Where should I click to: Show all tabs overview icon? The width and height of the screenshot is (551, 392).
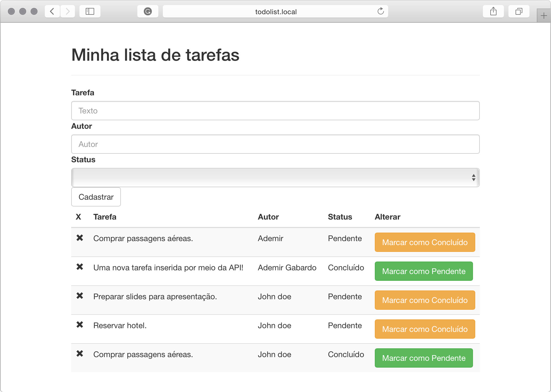click(519, 11)
